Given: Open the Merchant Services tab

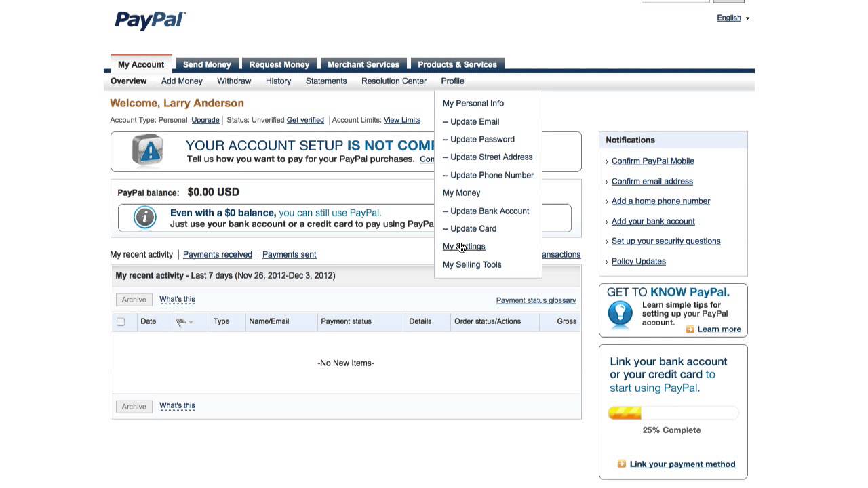Looking at the screenshot, I should pyautogui.click(x=363, y=64).
